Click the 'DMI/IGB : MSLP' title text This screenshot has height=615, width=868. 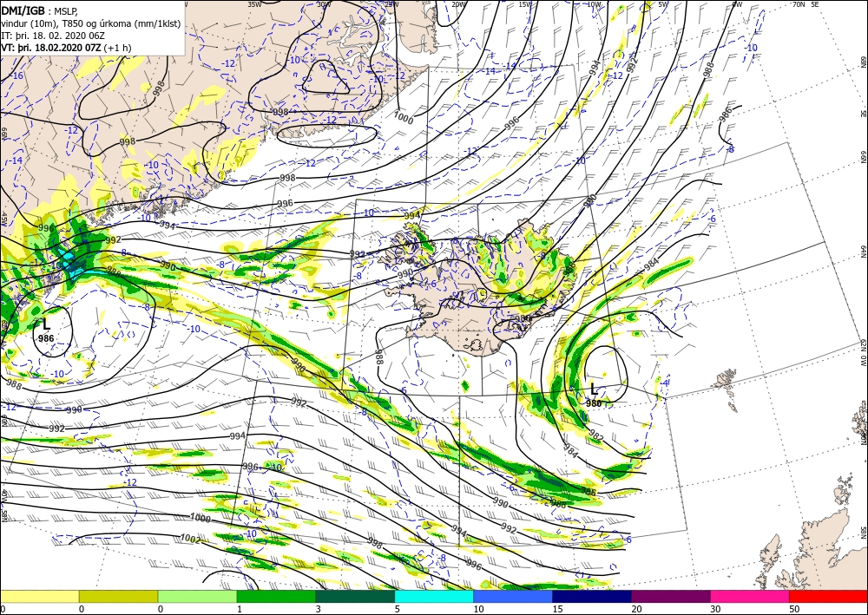coord(39,10)
